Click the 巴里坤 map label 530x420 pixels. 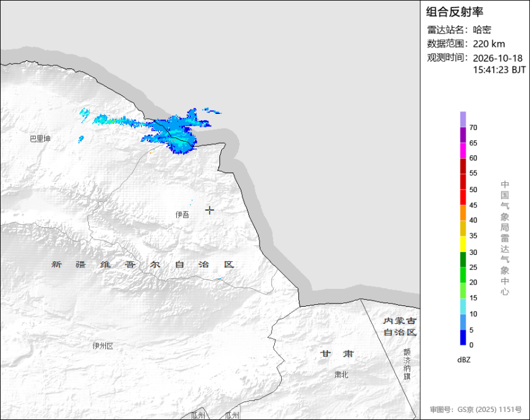pyautogui.click(x=40, y=139)
